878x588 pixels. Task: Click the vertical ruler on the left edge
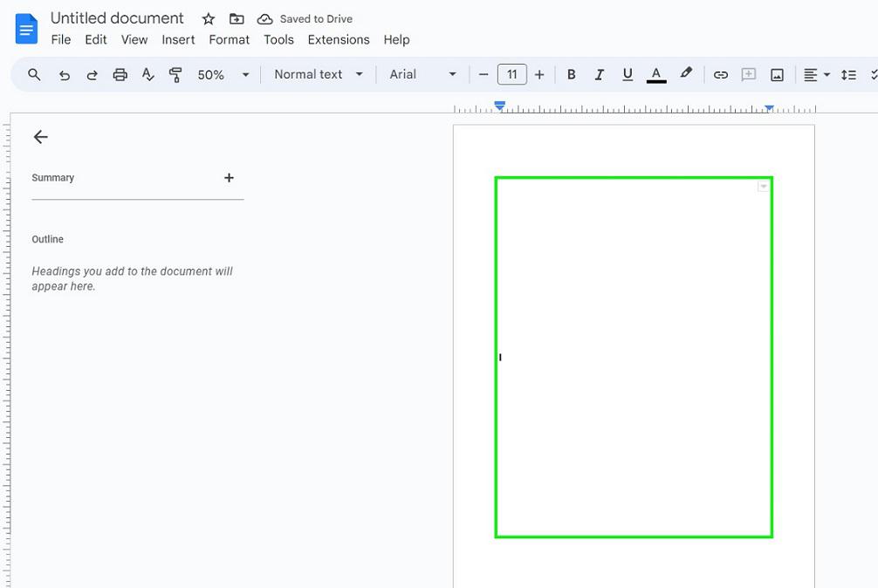(6, 356)
